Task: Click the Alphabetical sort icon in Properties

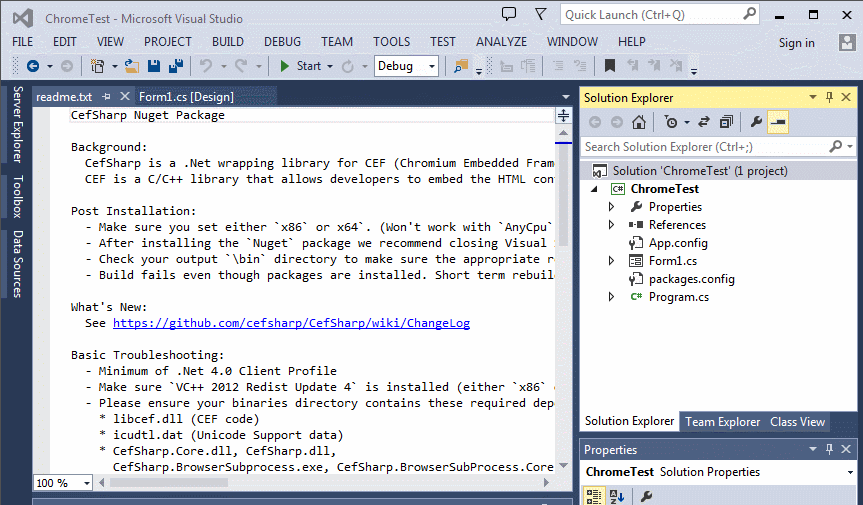Action: (x=617, y=496)
